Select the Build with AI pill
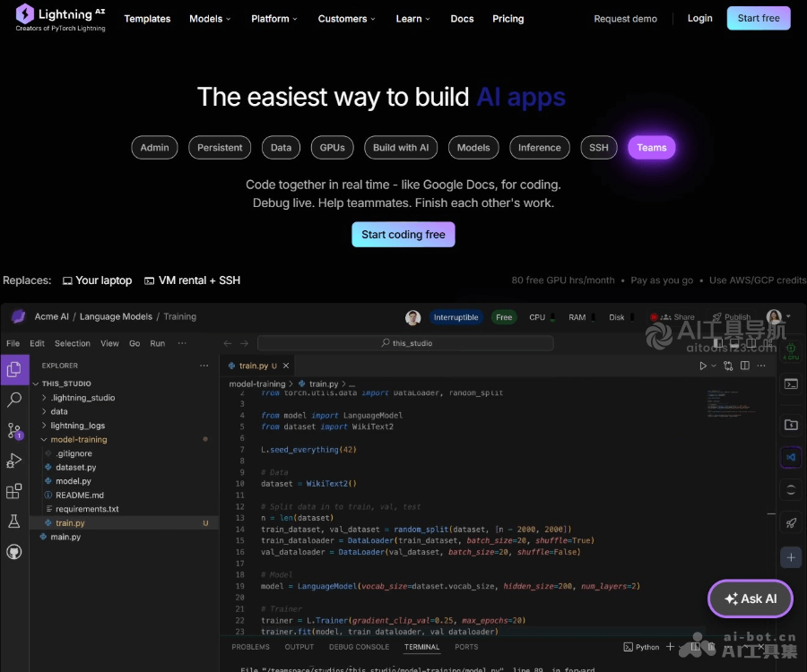Viewport: 807px width, 672px height. click(401, 148)
